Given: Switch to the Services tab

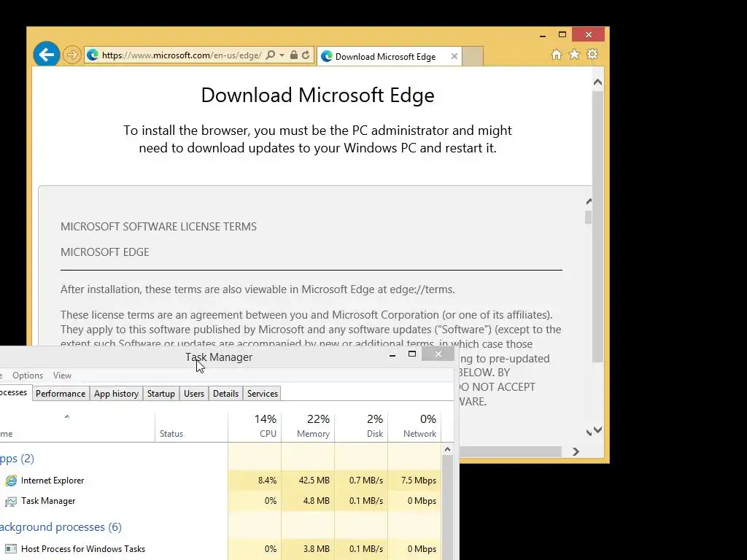Looking at the screenshot, I should click(263, 394).
